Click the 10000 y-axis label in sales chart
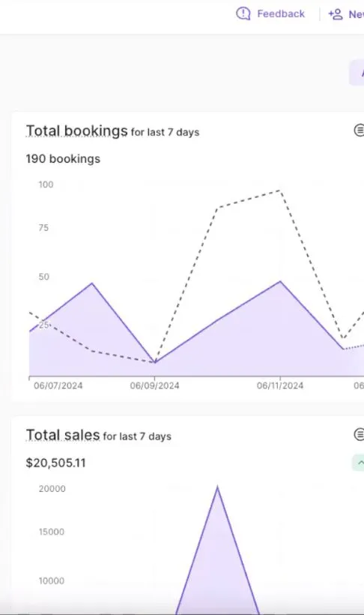364x615 pixels. click(x=52, y=581)
